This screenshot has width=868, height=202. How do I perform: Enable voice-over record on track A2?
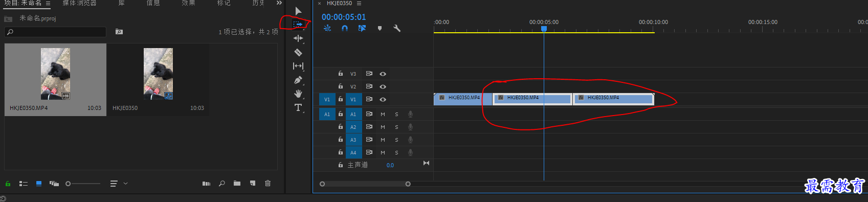(410, 127)
